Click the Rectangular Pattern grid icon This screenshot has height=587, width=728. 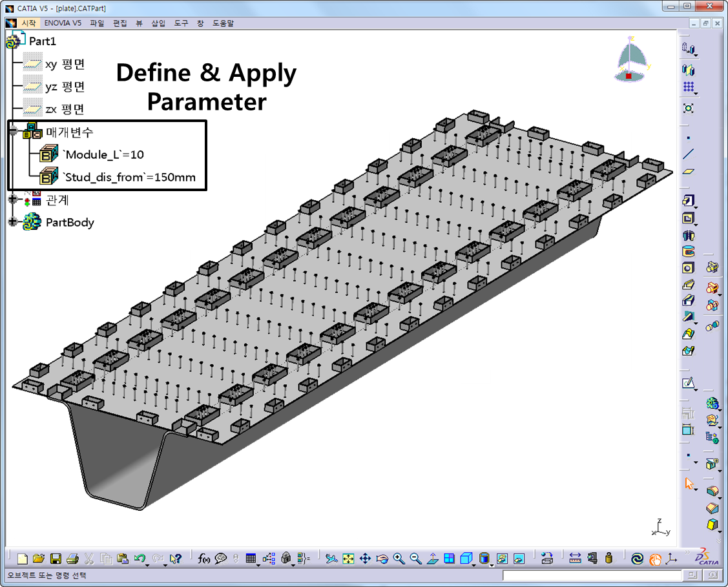click(x=688, y=87)
